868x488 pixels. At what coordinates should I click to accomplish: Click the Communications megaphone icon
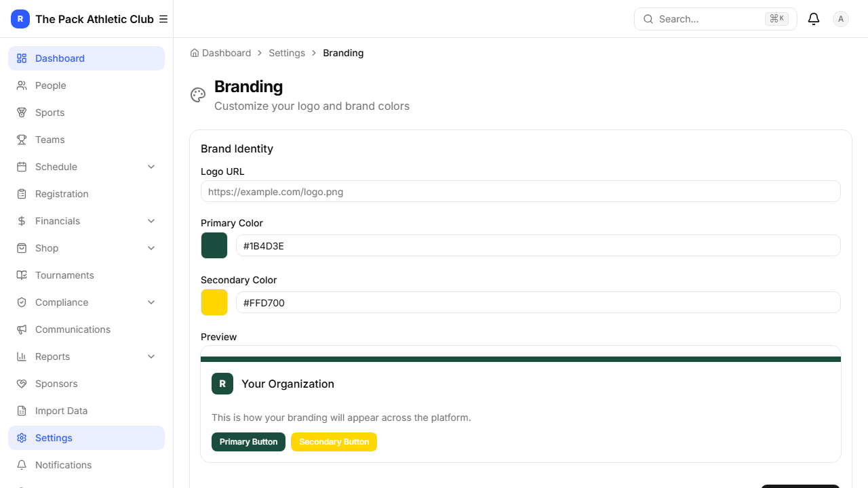pyautogui.click(x=22, y=329)
